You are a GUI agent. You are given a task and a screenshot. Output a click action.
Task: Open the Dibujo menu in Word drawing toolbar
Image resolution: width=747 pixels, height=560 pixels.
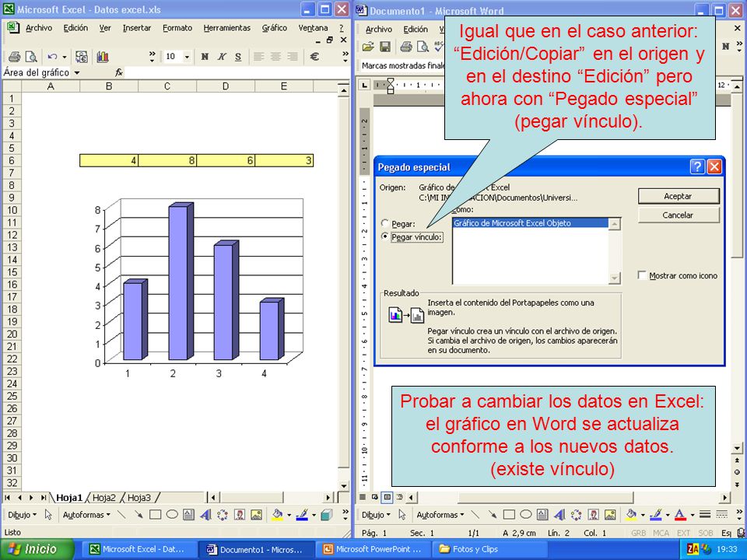pos(376,515)
